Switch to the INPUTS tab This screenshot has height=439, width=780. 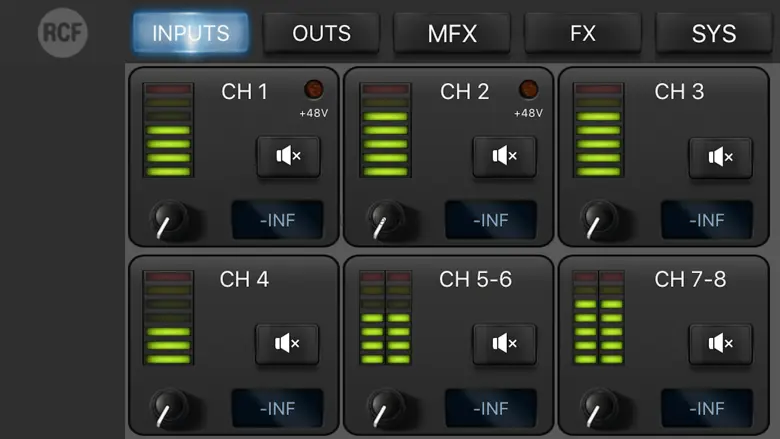[191, 33]
